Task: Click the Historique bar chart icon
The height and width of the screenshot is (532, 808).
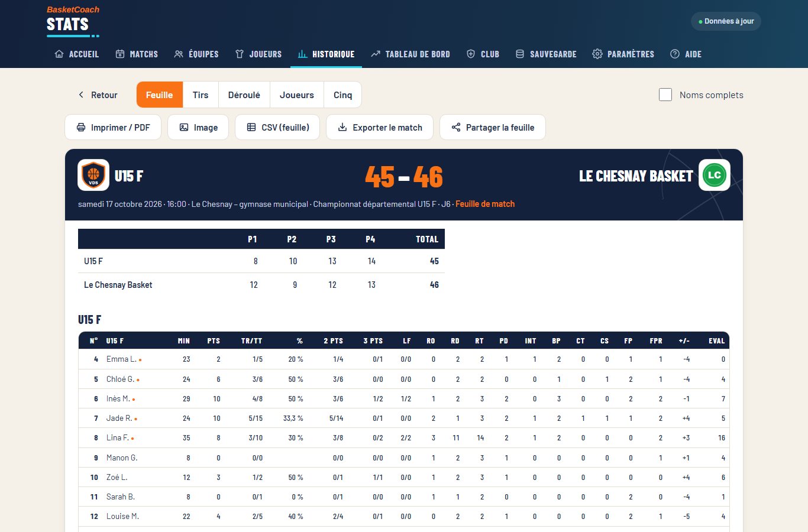Action: point(302,54)
